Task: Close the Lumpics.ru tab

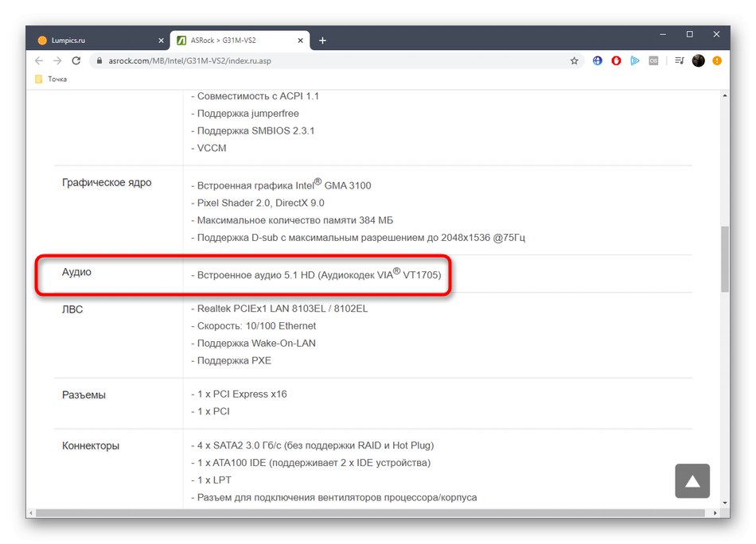Action: pyautogui.click(x=161, y=41)
